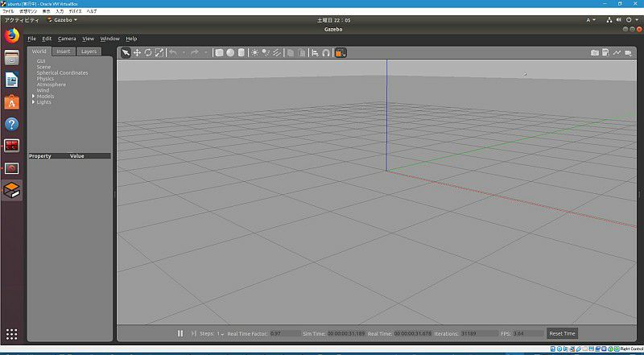644x355 pixels.
Task: Open Ubuntu Software from the dock
Action: click(x=12, y=102)
